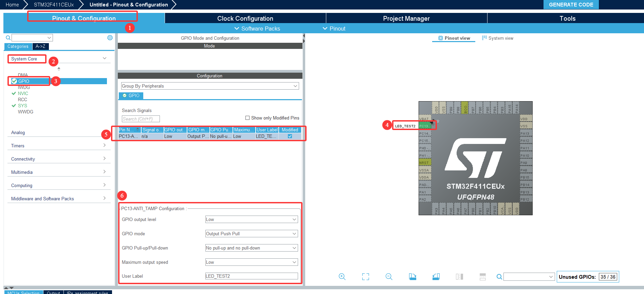Switch to Project Manager tab
The image size is (644, 294).
tap(406, 18)
